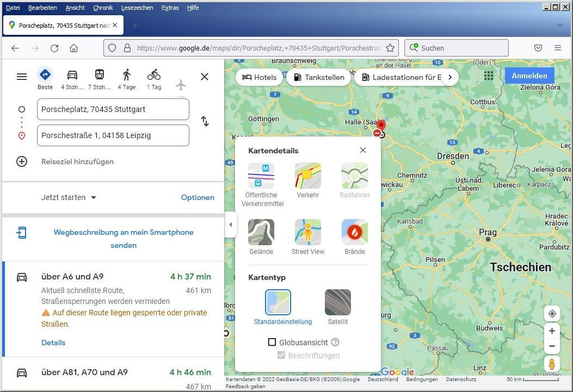Image resolution: width=573 pixels, height=392 pixels.
Task: Choose the public transit travel mode
Action: (99, 75)
